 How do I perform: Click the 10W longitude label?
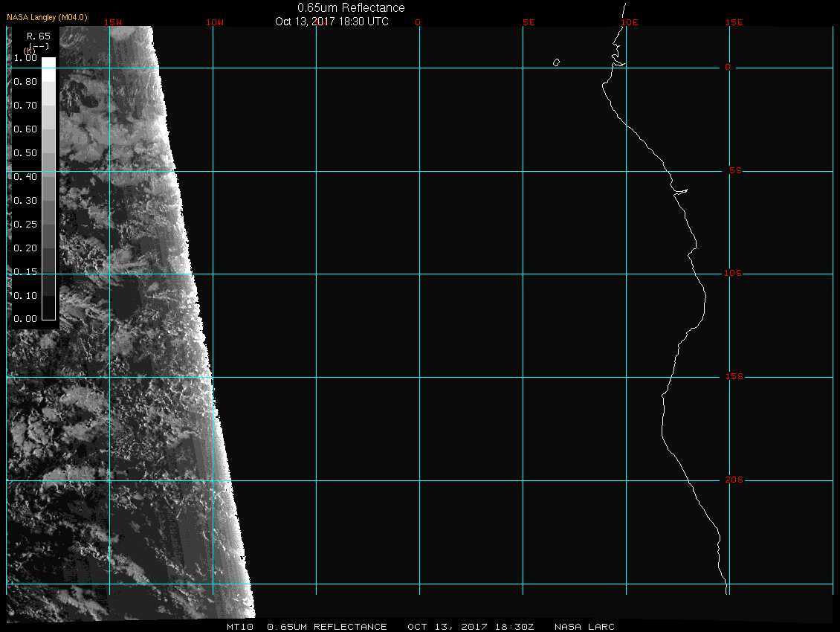tap(214, 22)
